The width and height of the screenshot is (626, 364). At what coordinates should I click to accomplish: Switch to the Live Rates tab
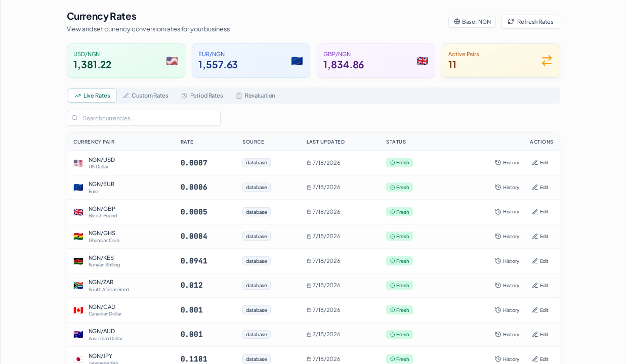pyautogui.click(x=92, y=96)
